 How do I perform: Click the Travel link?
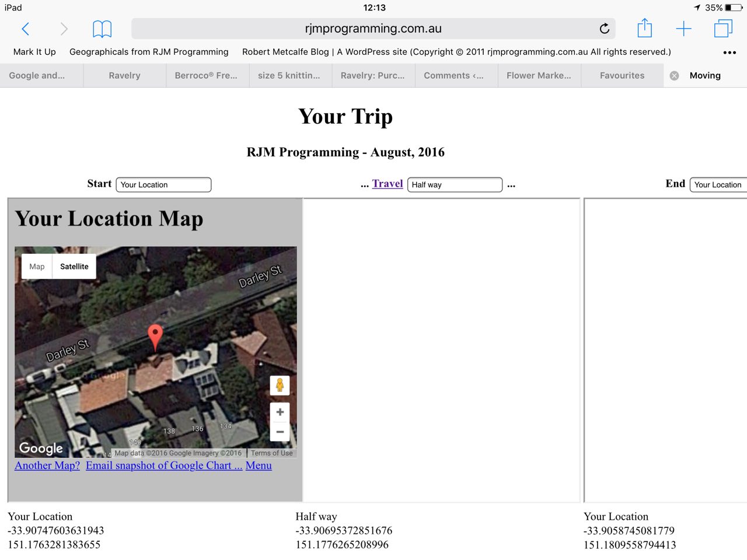pyautogui.click(x=388, y=184)
